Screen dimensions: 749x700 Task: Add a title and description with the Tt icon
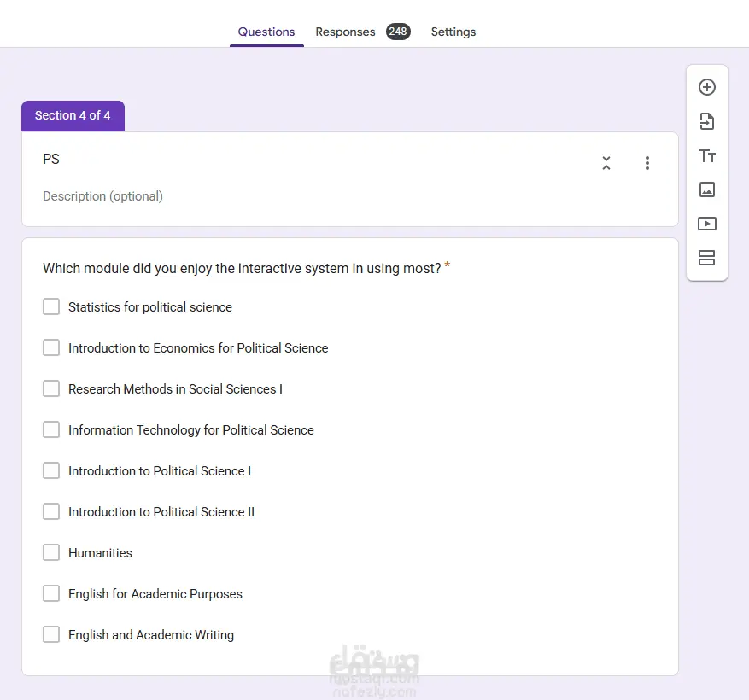[706, 155]
